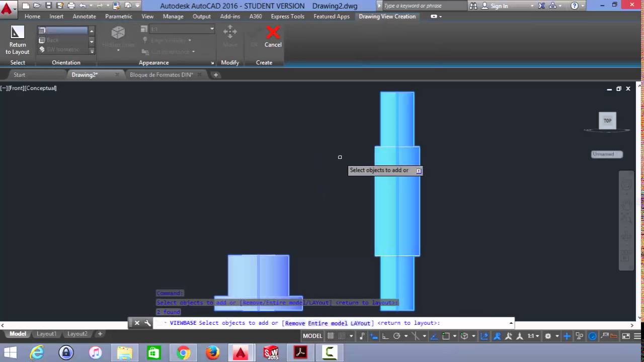644x362 pixels.
Task: Toggle Dynamic UCS in status bar
Action: [x=484, y=336]
